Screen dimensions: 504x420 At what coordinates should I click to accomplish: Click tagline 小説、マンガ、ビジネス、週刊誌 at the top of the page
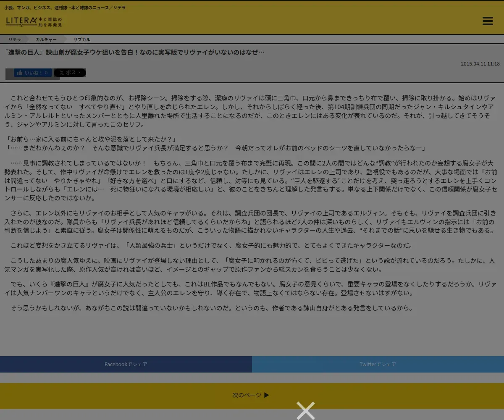pyautogui.click(x=65, y=8)
